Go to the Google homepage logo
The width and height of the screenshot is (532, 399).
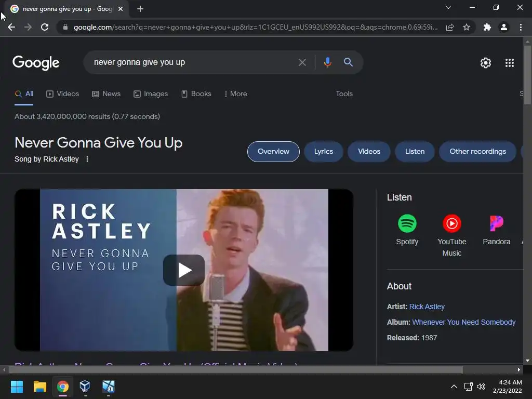36,63
